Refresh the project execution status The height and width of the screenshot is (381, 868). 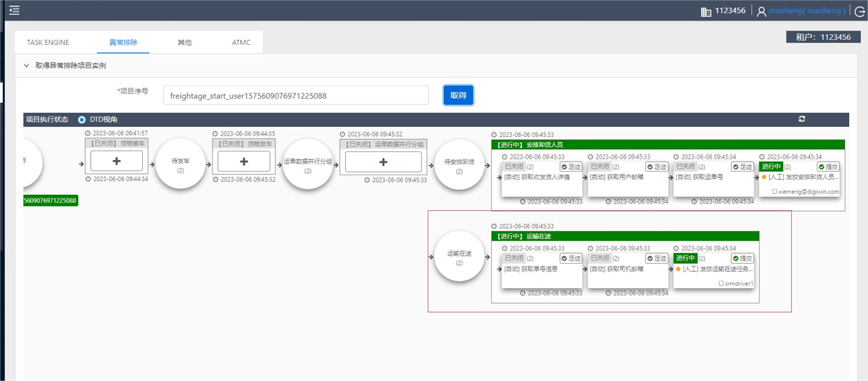click(x=801, y=120)
